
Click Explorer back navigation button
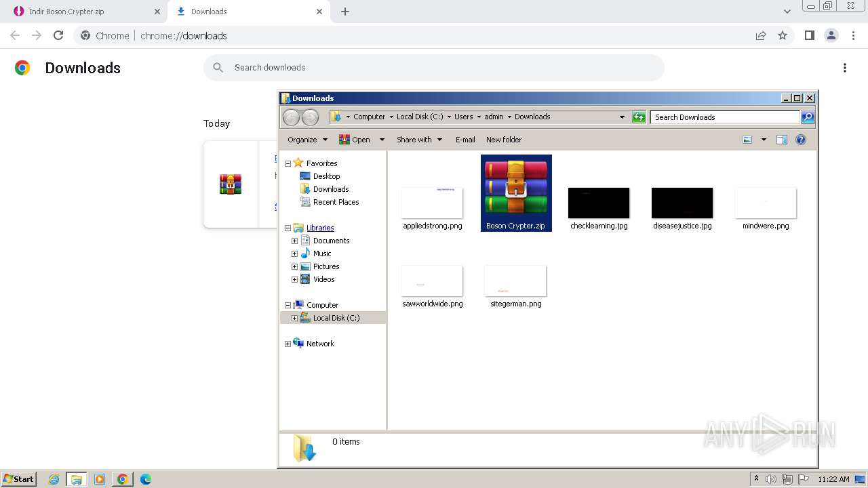(291, 117)
